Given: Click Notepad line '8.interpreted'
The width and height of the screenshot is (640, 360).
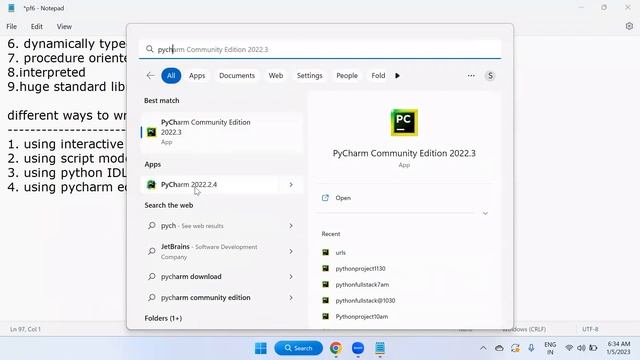Looking at the screenshot, I should pyautogui.click(x=47, y=72).
